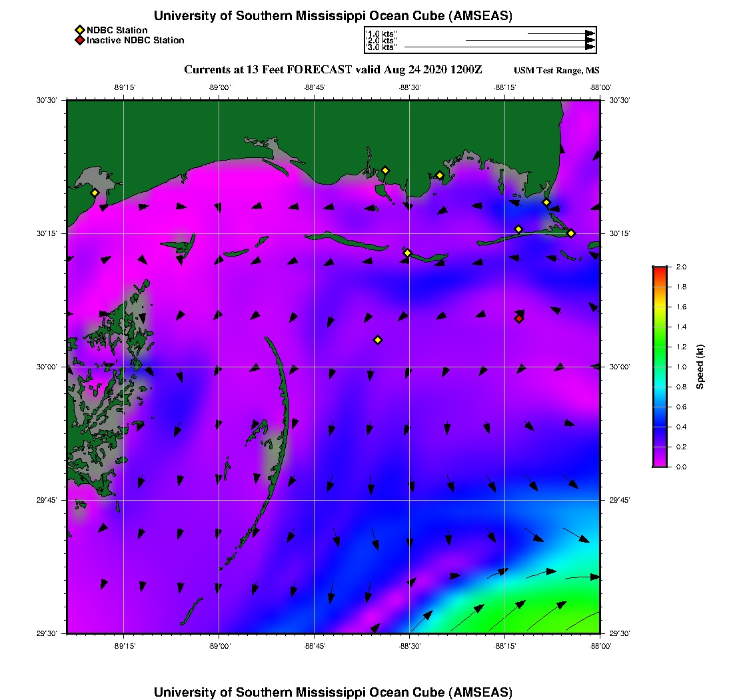Click the "Speed (kt)" colorbar label
The height and width of the screenshot is (700, 733).
point(700,367)
